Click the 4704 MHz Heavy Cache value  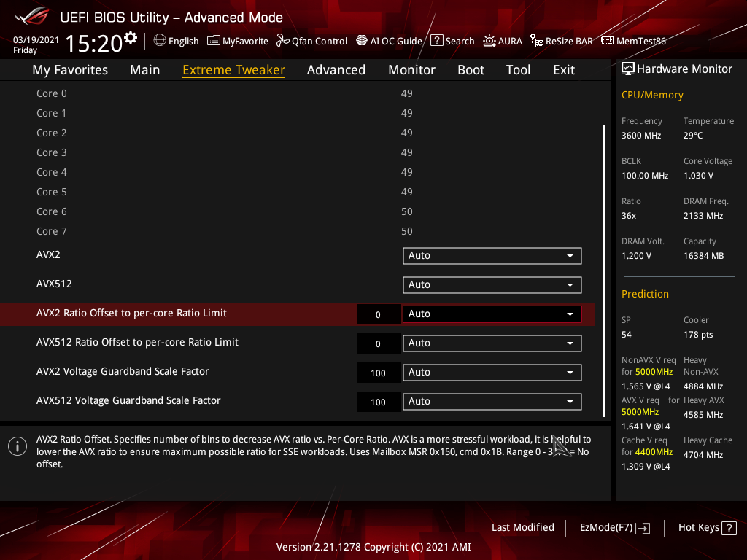[703, 455]
